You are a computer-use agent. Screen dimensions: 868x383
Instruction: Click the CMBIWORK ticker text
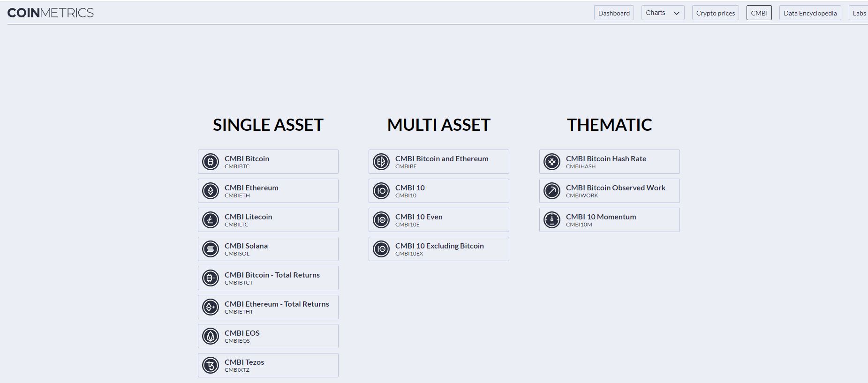click(x=582, y=195)
